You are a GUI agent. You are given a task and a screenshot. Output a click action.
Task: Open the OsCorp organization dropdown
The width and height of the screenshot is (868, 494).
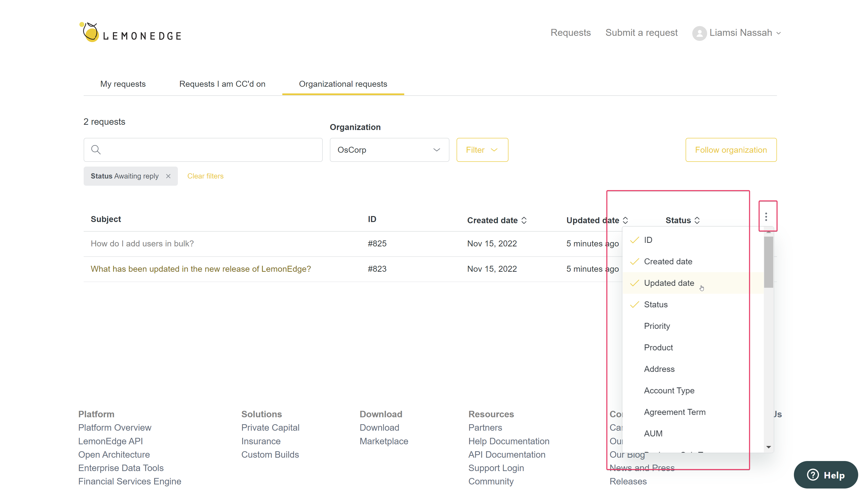tap(389, 150)
